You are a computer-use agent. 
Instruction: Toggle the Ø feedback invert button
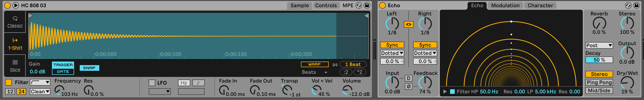coord(408,86)
